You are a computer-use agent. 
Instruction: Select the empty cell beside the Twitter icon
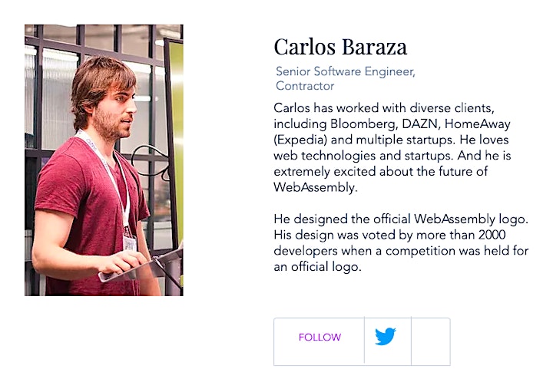click(431, 341)
